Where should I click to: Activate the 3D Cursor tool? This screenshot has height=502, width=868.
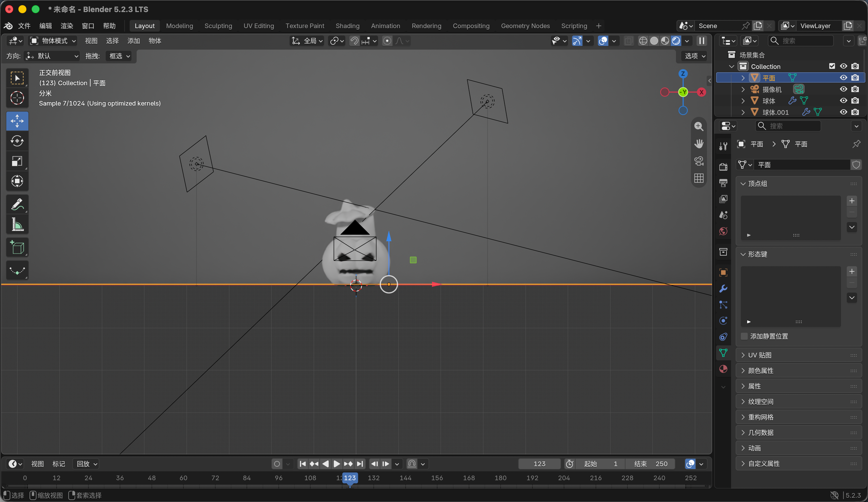(x=17, y=98)
